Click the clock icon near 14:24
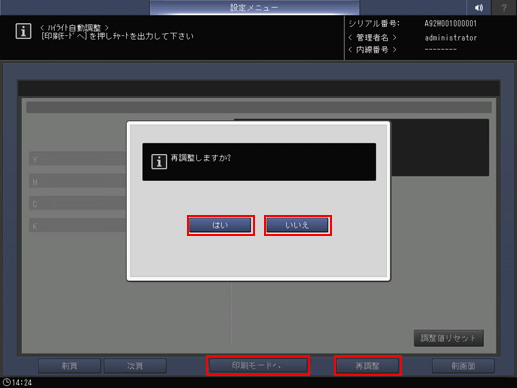The image size is (517, 388). point(6,382)
